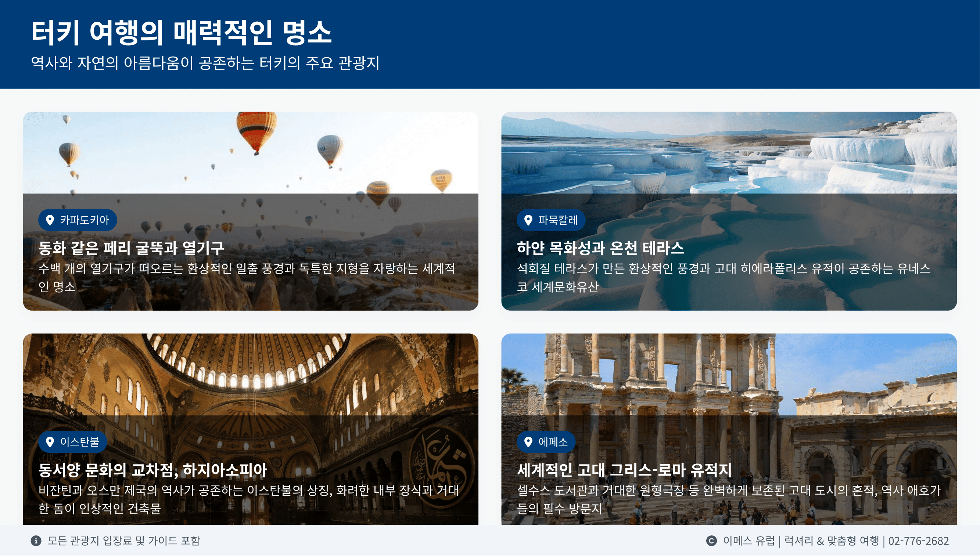Click the heading 하얀 목화성과 온천 테라스

pyautogui.click(x=600, y=248)
